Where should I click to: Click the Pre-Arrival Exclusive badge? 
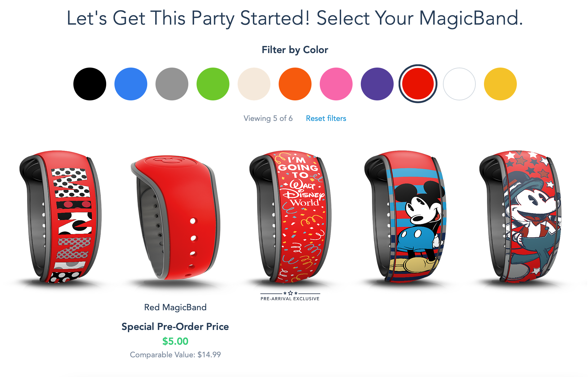point(290,296)
